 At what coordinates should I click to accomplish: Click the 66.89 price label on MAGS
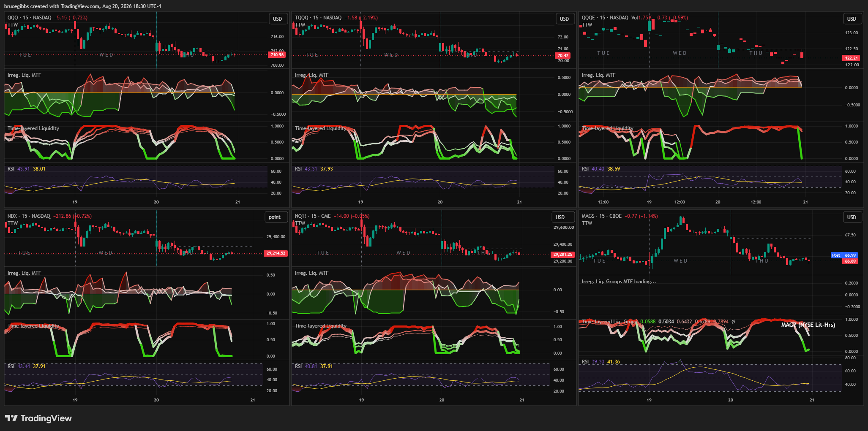pyautogui.click(x=850, y=261)
